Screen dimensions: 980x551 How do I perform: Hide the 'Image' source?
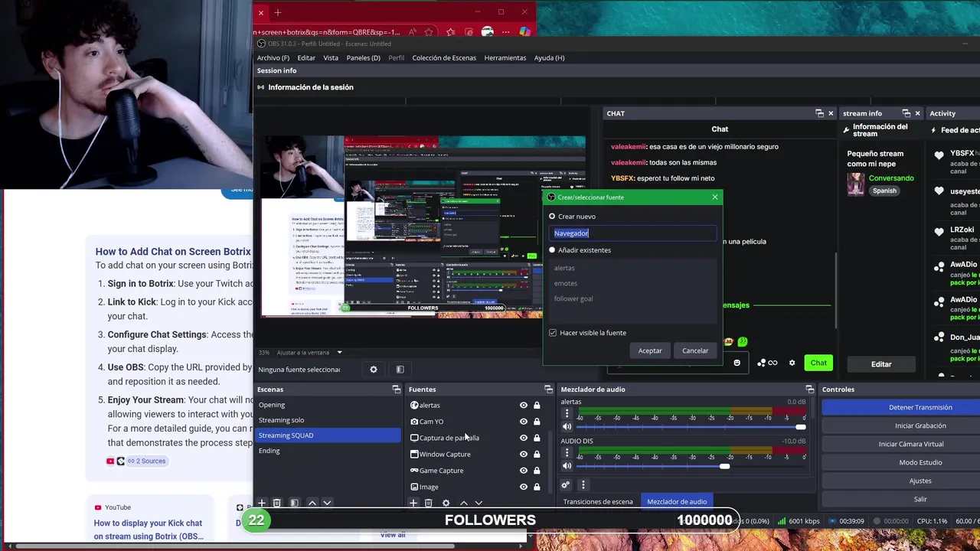pos(524,487)
